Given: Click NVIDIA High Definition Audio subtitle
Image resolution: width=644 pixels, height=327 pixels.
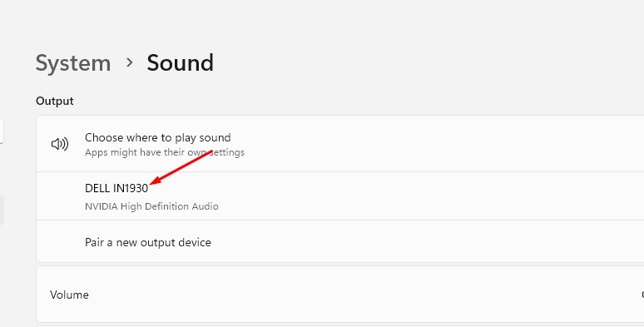Looking at the screenshot, I should coord(151,206).
